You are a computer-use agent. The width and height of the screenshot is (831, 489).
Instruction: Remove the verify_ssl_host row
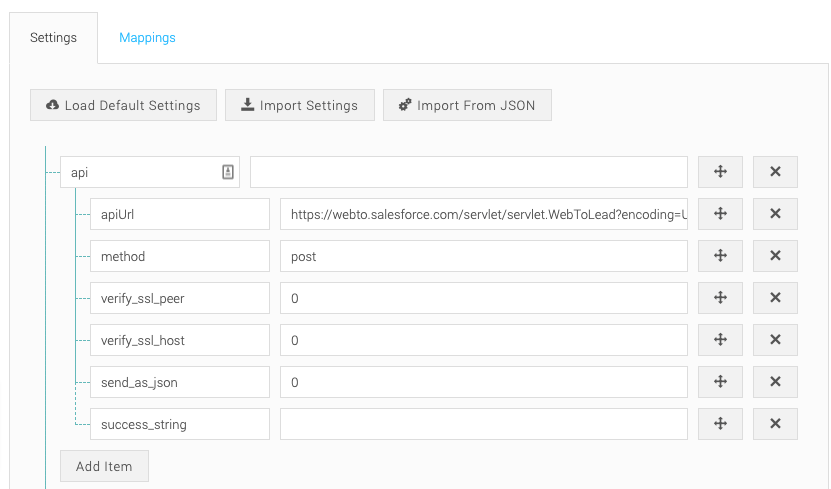click(775, 340)
